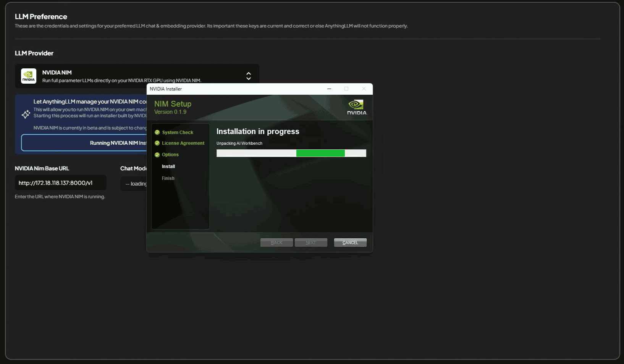
Task: Click the green checkmark beside System Check
Action: (157, 133)
